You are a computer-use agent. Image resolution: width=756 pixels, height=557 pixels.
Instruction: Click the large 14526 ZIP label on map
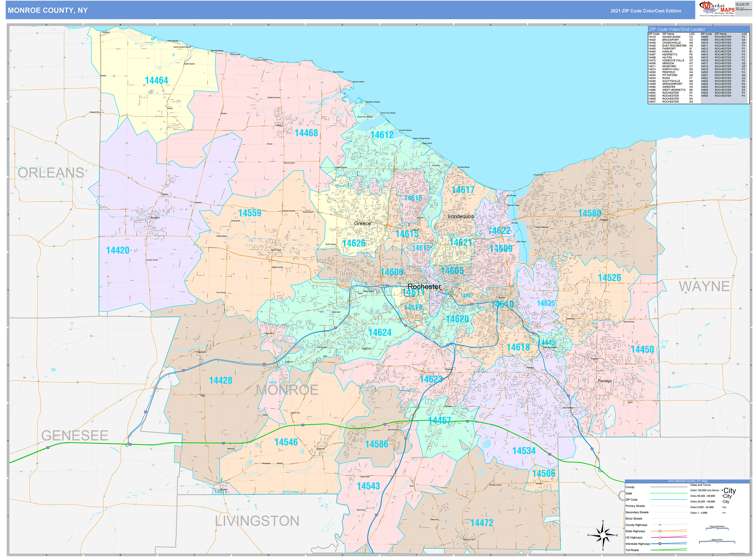[x=609, y=277]
